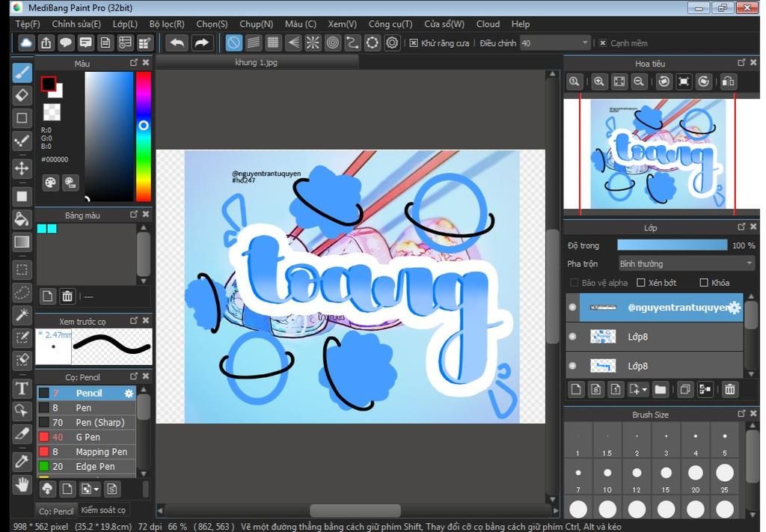Screen dimensions: 766x532
Task: Select the Move tool
Action: pyautogui.click(x=22, y=168)
